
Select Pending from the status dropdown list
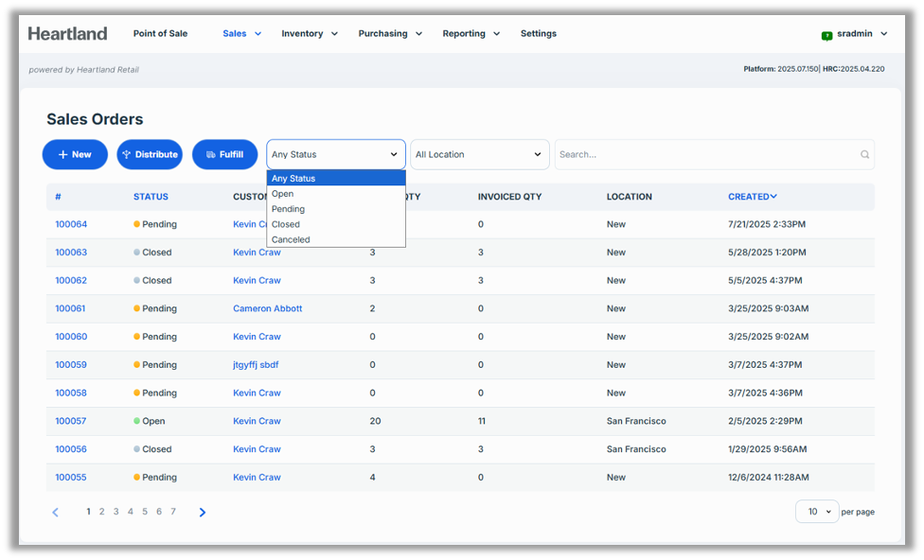pos(288,209)
